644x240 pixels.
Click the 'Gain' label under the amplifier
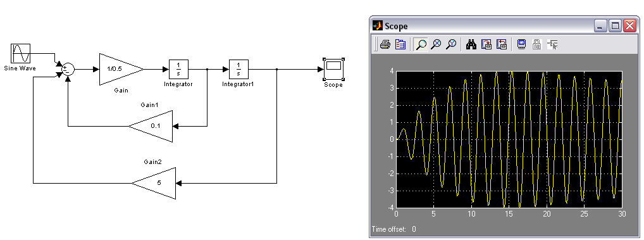coord(121,91)
